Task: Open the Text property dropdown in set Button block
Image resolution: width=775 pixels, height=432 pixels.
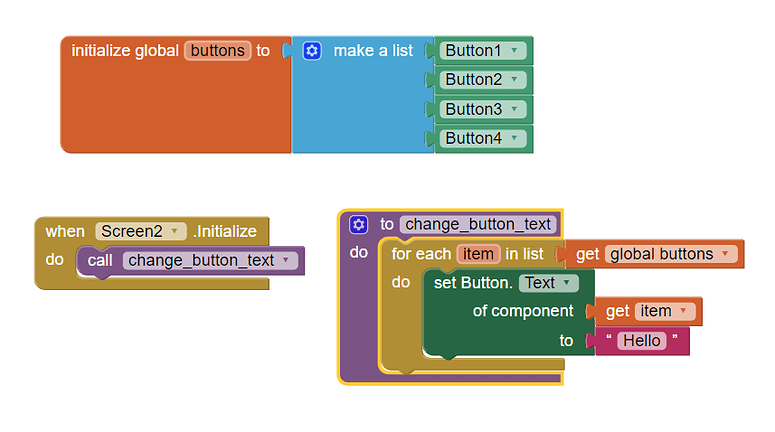Action: (569, 283)
